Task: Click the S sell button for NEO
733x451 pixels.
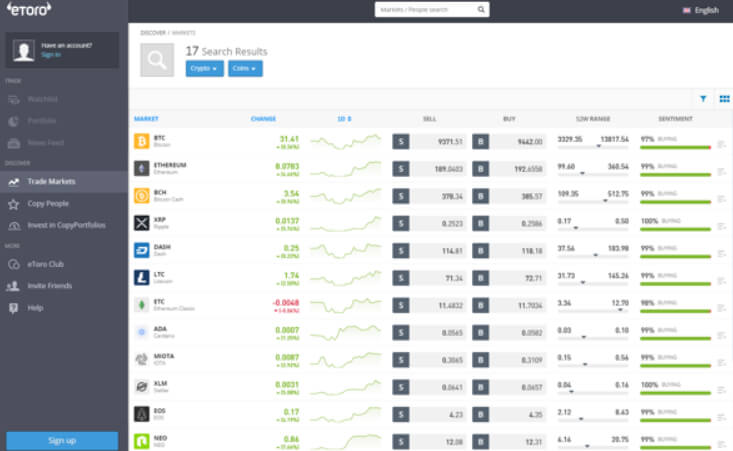Action: tap(401, 442)
